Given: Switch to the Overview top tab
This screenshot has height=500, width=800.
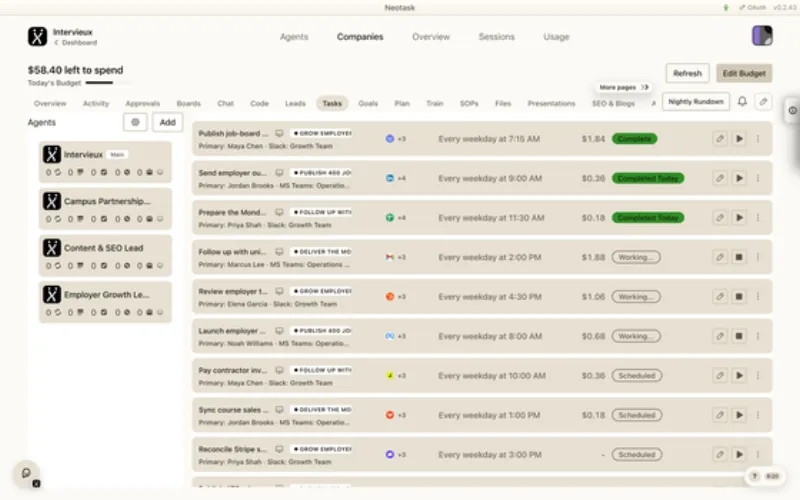Looking at the screenshot, I should pyautogui.click(x=431, y=37).
